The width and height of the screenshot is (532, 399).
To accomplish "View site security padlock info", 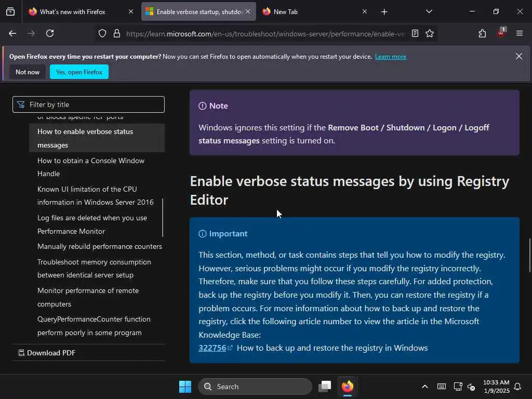I will coord(117,33).
